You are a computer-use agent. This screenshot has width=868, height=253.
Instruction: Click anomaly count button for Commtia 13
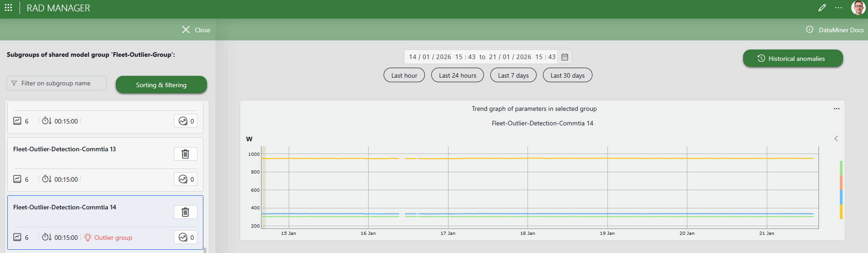click(186, 179)
